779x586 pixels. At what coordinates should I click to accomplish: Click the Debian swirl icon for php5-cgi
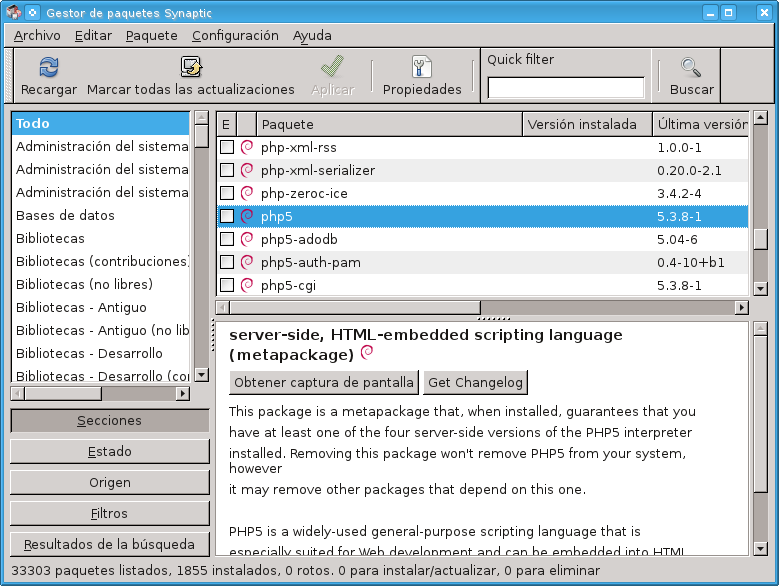(x=247, y=285)
